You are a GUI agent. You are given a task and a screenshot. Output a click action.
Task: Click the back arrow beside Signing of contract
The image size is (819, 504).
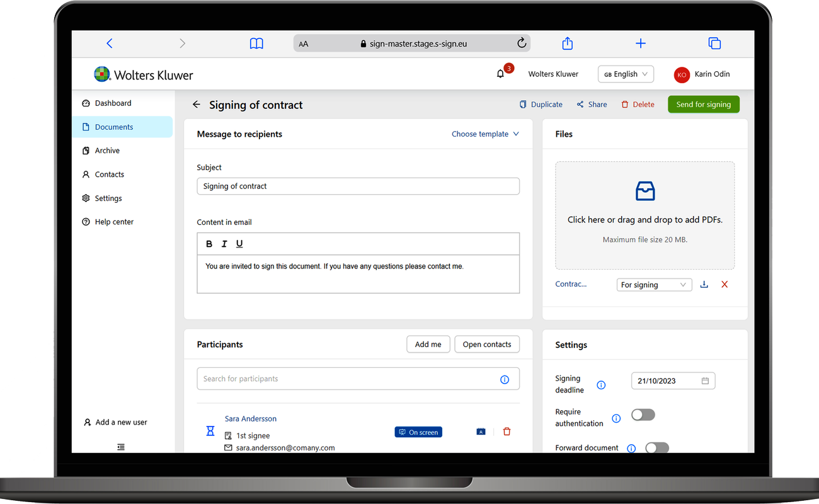coord(197,105)
